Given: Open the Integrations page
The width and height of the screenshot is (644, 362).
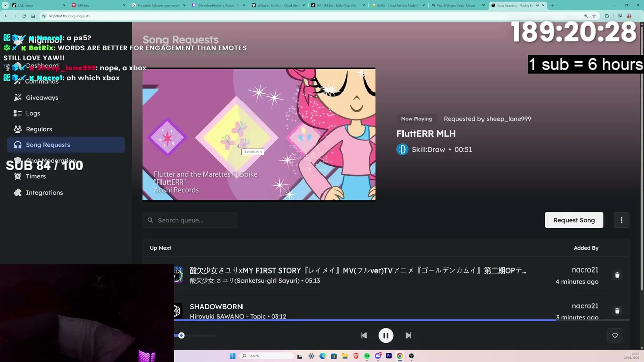Looking at the screenshot, I should click(x=66, y=192).
